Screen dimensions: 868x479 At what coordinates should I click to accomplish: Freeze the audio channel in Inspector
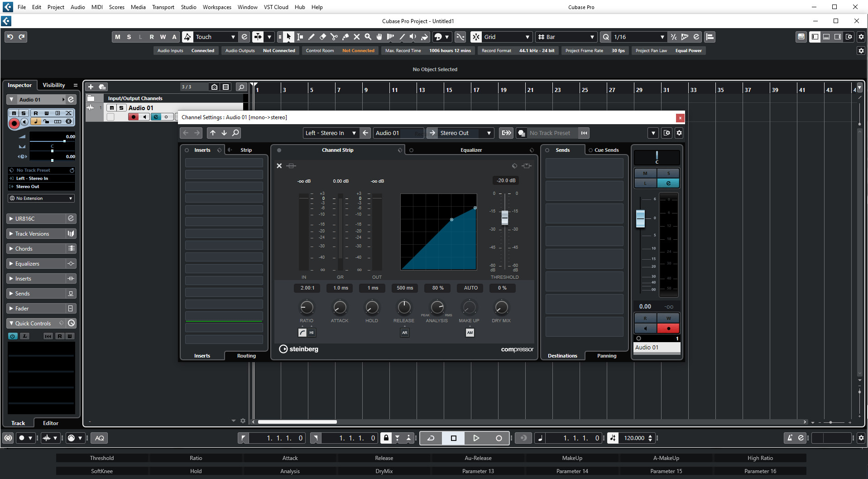pos(69,121)
